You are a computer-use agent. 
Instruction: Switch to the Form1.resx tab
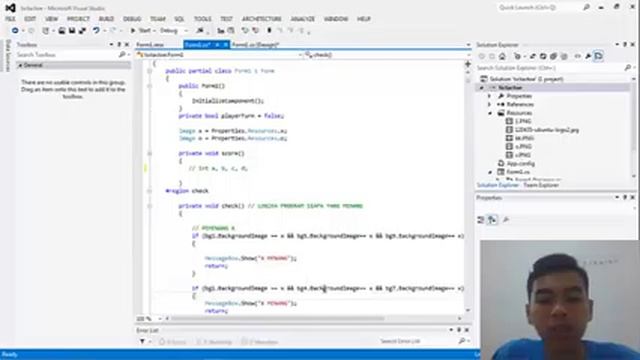click(150, 44)
